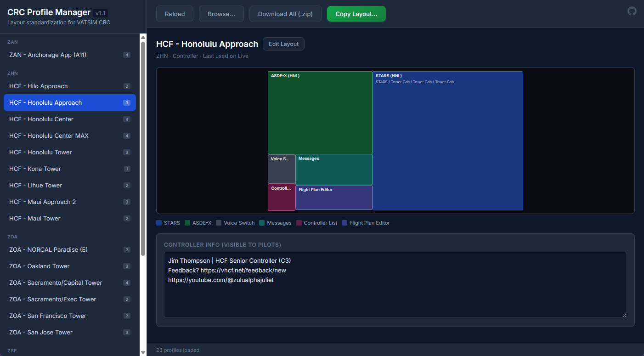Open HCF - Lihue Tower profile
Image resolution: width=644 pixels, height=356 pixels.
point(70,185)
